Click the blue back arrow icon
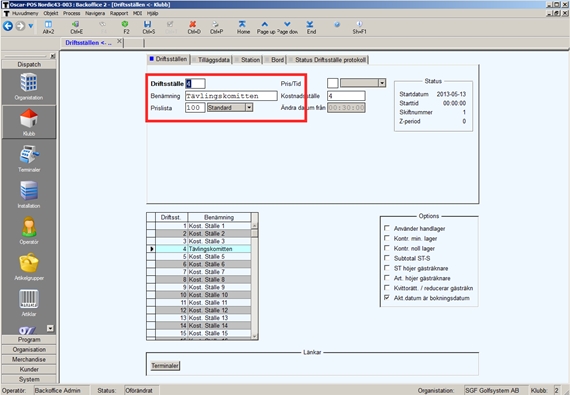 (x=8, y=26)
